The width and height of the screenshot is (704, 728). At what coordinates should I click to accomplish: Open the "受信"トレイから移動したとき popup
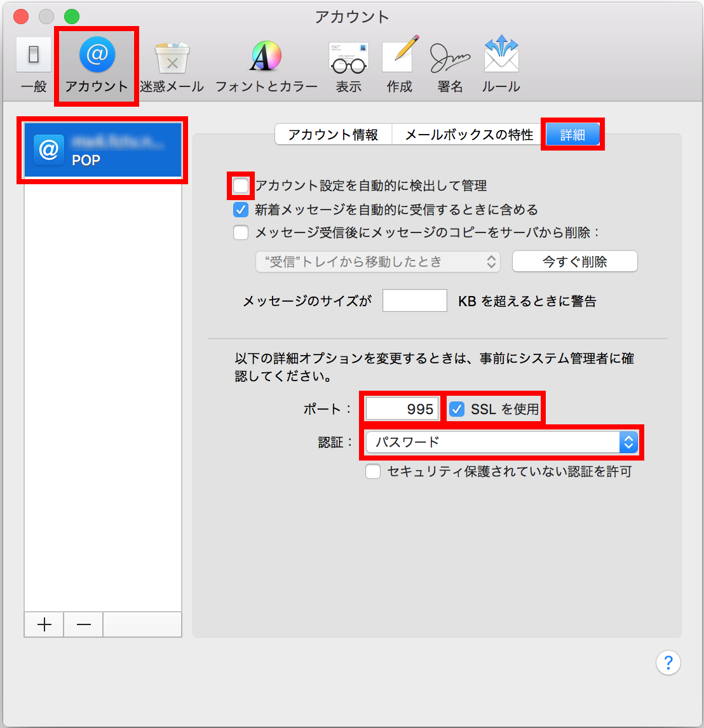(378, 262)
